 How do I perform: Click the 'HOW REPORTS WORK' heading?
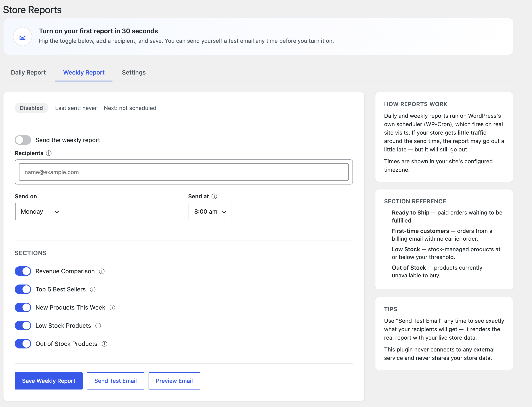tap(416, 104)
